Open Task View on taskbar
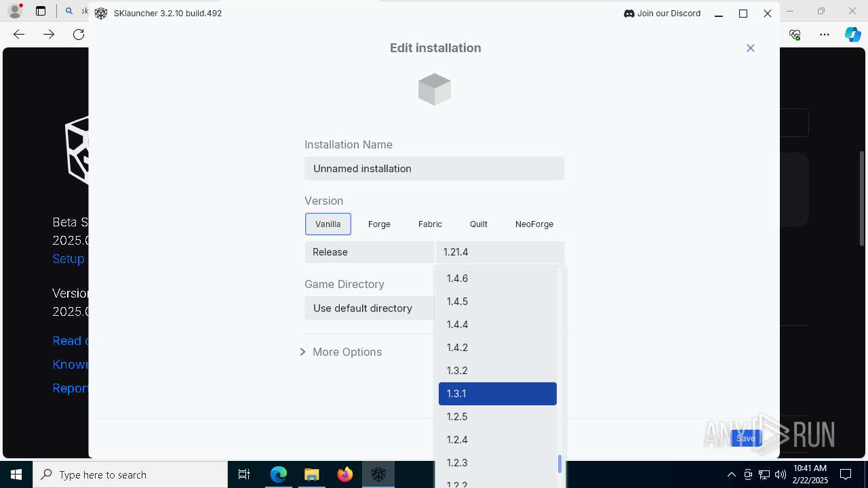Screen dimensions: 868x488 point(244,475)
